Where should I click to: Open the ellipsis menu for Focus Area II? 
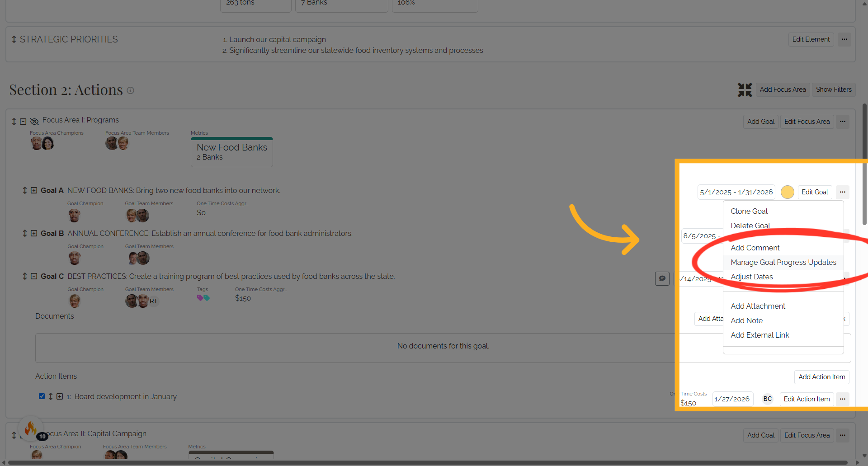pos(843,435)
